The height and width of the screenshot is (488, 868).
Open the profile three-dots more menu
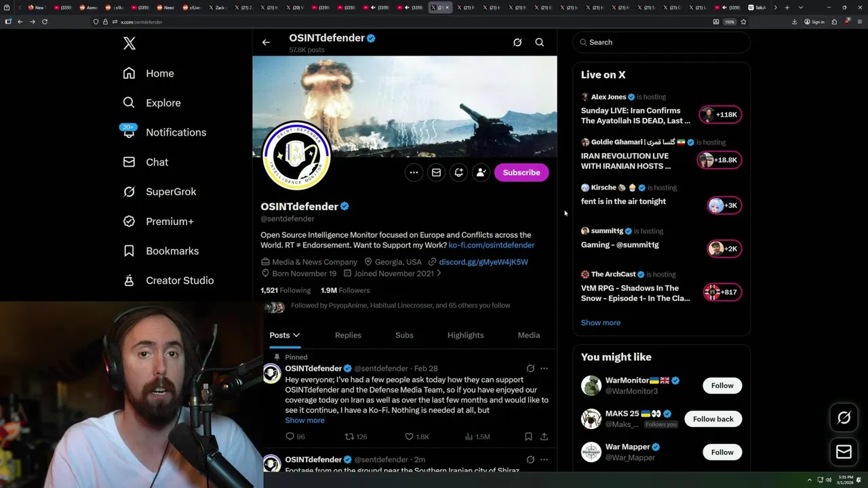(x=414, y=173)
